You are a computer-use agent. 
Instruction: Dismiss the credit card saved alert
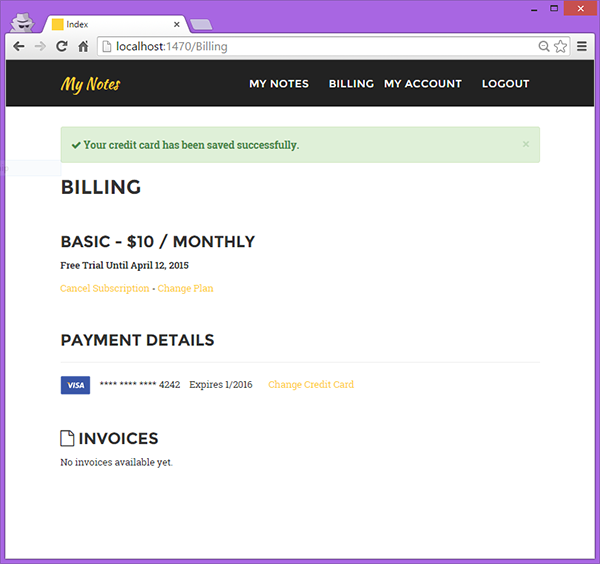click(526, 144)
